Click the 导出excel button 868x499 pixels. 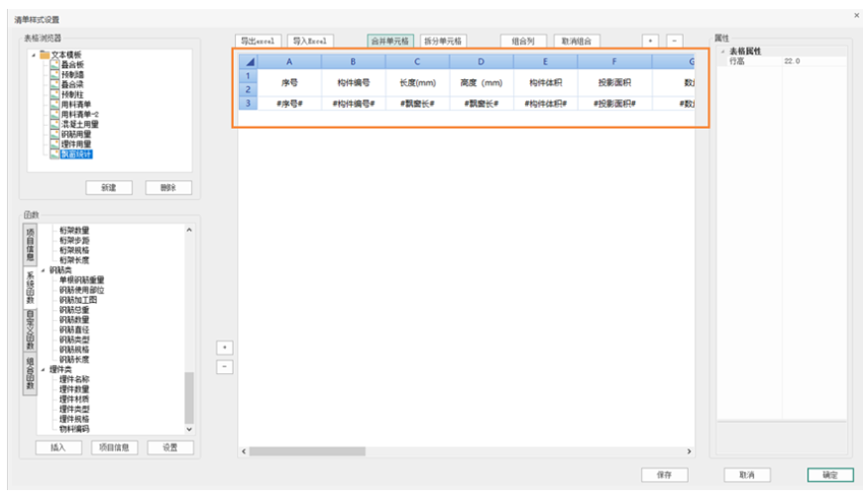click(x=259, y=41)
